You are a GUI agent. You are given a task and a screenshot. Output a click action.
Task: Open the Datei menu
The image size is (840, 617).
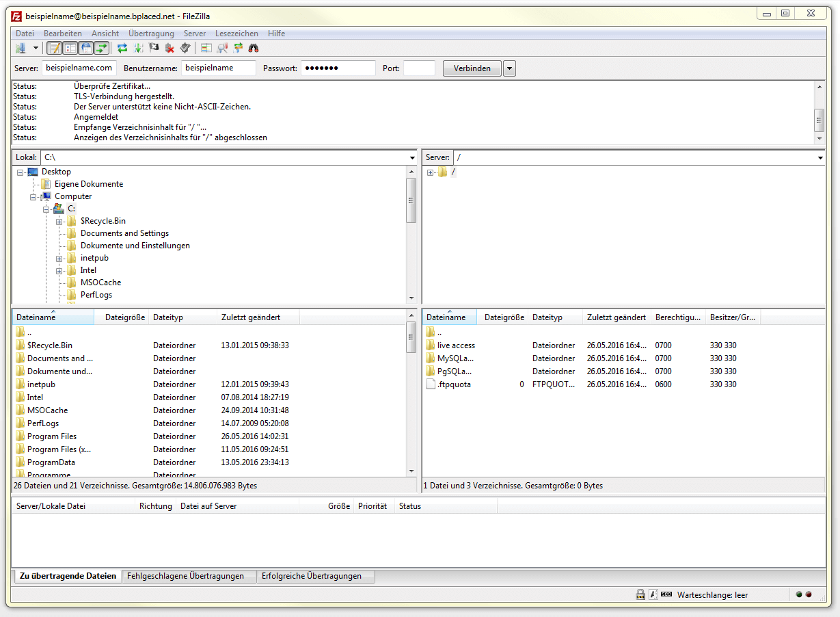(25, 33)
